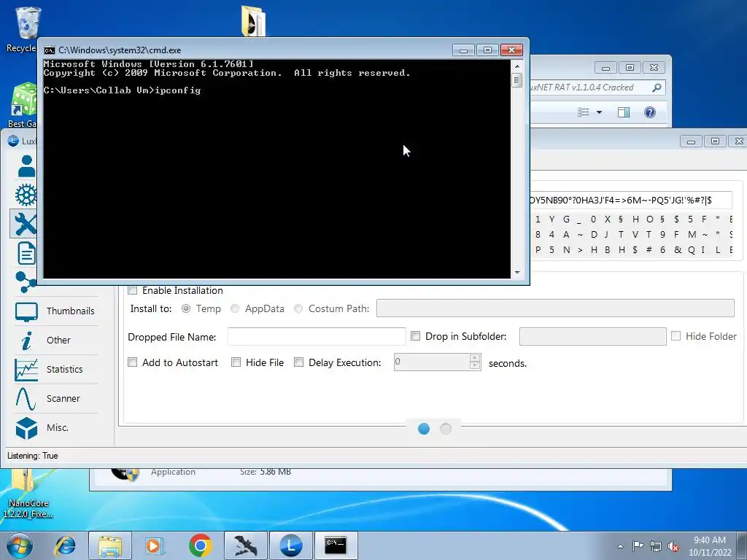Click the cmd scrollbar down arrow
This screenshot has width=747, height=560.
(517, 273)
